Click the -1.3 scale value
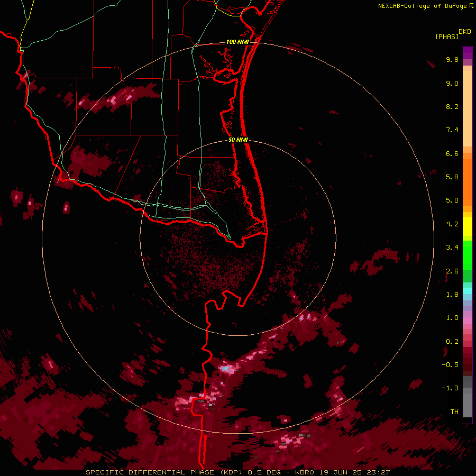Image resolution: width=476 pixels, height=476 pixels. (x=450, y=388)
